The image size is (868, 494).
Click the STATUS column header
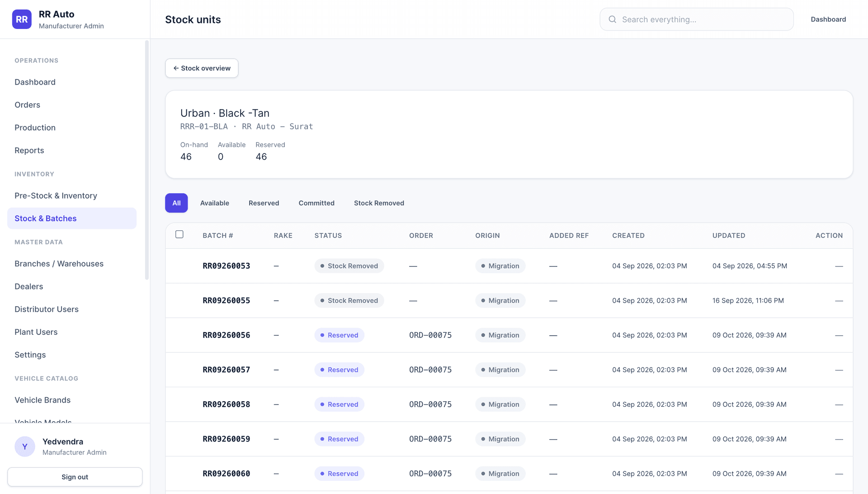pos(328,236)
